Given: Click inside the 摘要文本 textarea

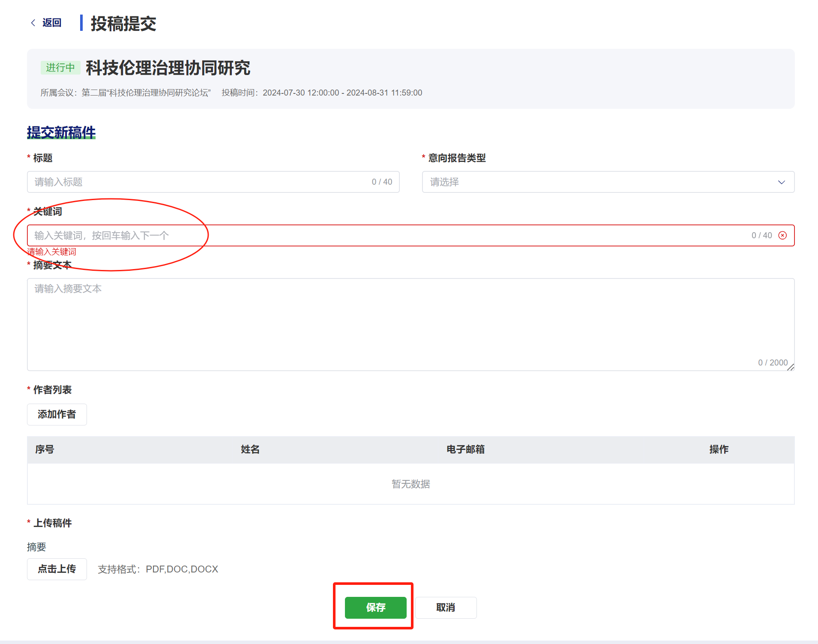Looking at the screenshot, I should pos(410,324).
